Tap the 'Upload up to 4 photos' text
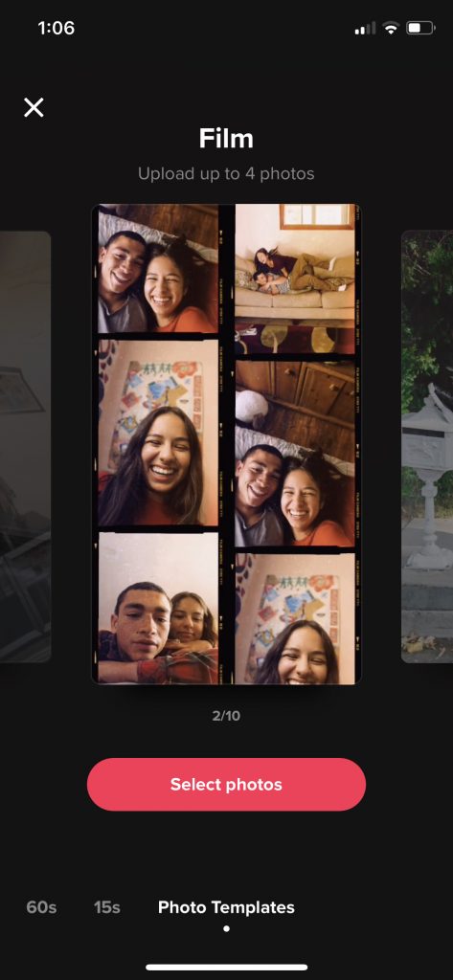453x980 pixels. point(226,173)
